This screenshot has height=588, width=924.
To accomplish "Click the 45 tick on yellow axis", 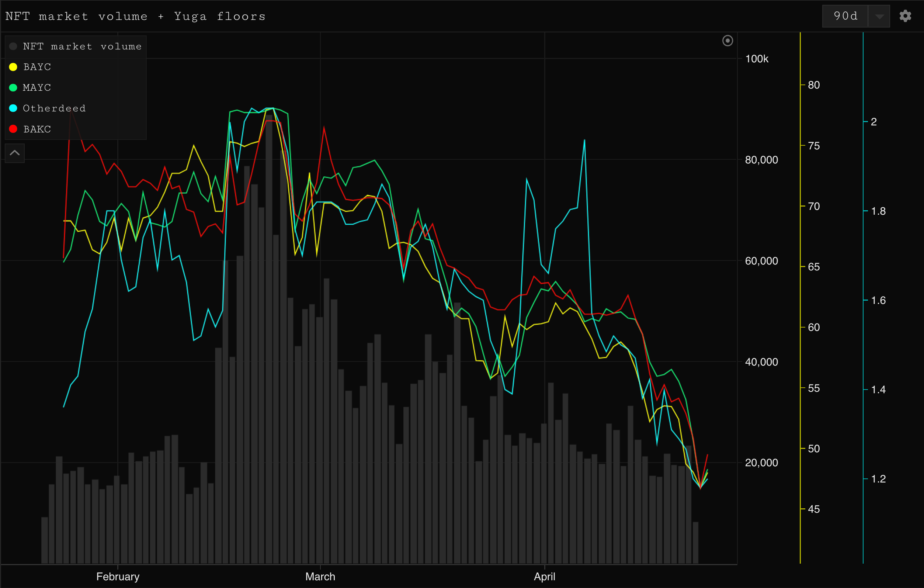I will tap(813, 509).
